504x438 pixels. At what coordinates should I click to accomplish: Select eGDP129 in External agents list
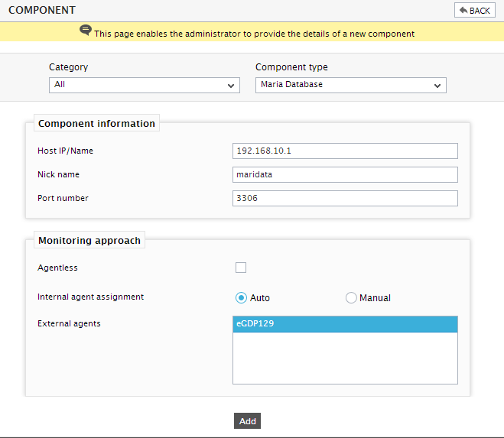pyautogui.click(x=345, y=324)
